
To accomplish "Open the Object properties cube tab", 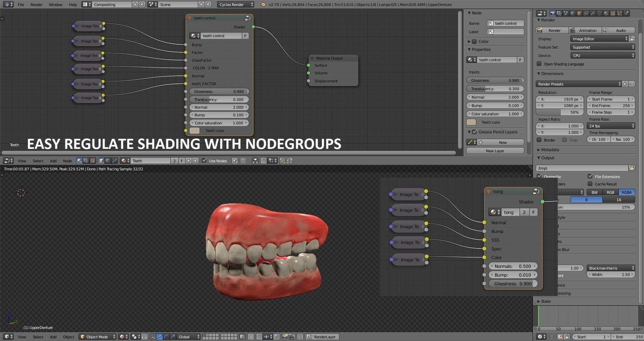I will 579,13.
